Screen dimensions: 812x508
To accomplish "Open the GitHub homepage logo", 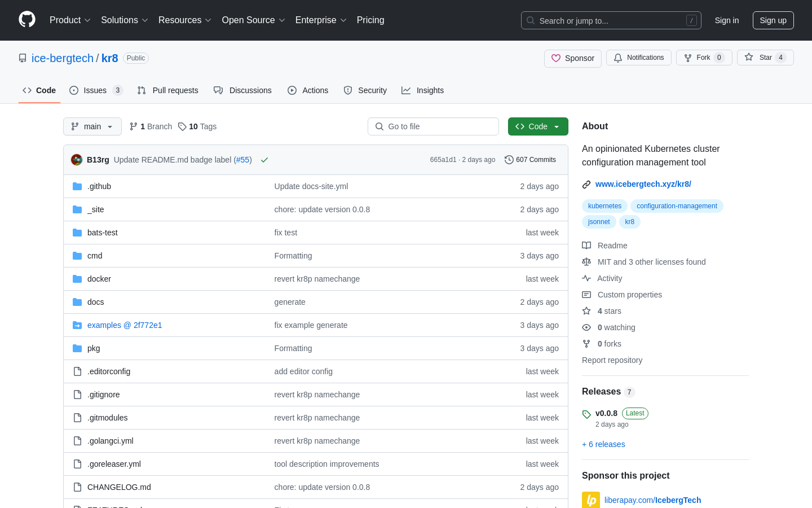I will pyautogui.click(x=27, y=20).
